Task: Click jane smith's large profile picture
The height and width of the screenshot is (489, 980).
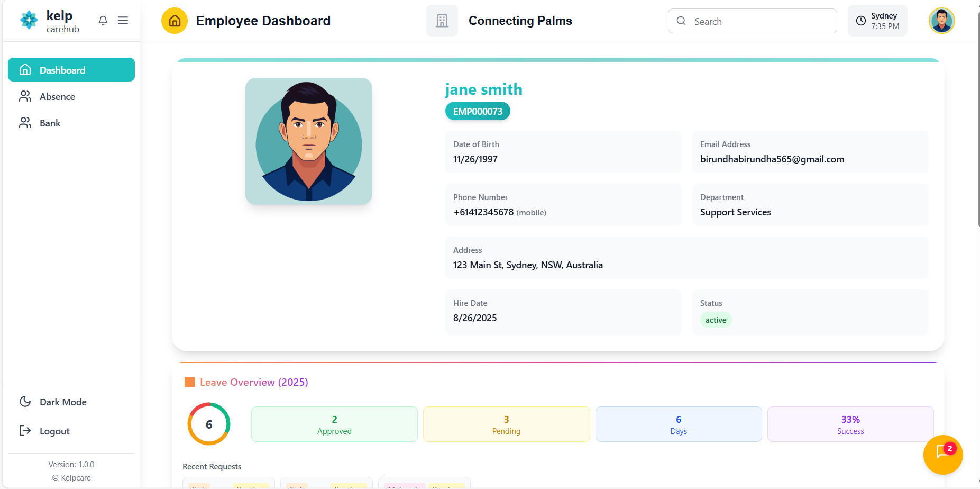Action: 309,141
